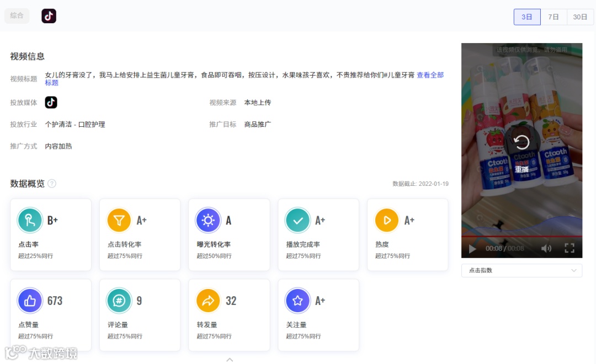Click the 曝光转化率 gear icon
Viewport: 596px width, 364px height.
click(209, 220)
